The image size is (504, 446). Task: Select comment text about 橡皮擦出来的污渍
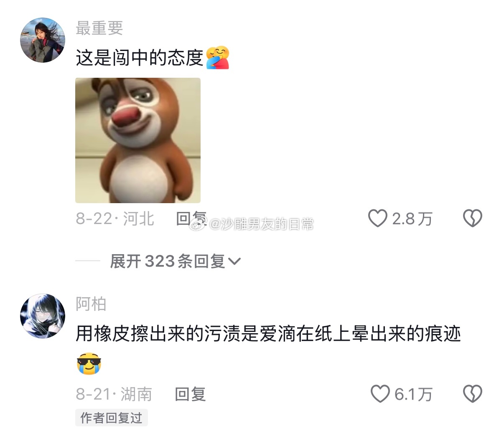click(x=268, y=334)
